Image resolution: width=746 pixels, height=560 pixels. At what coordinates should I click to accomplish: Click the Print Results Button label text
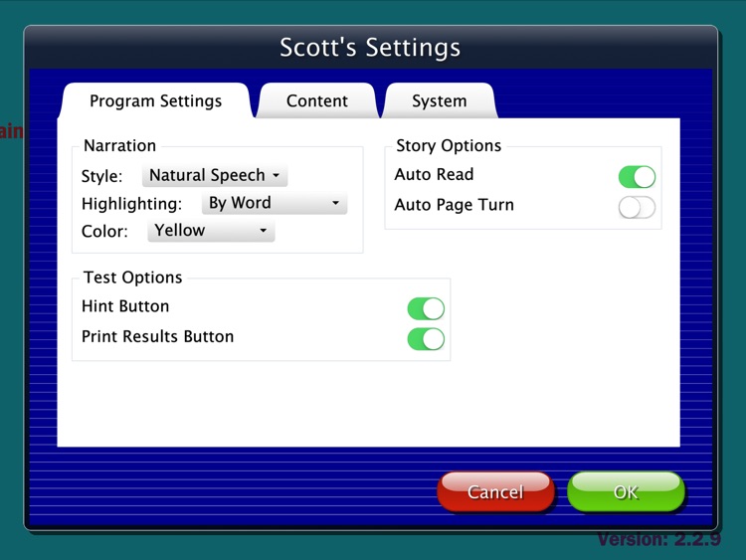157,336
